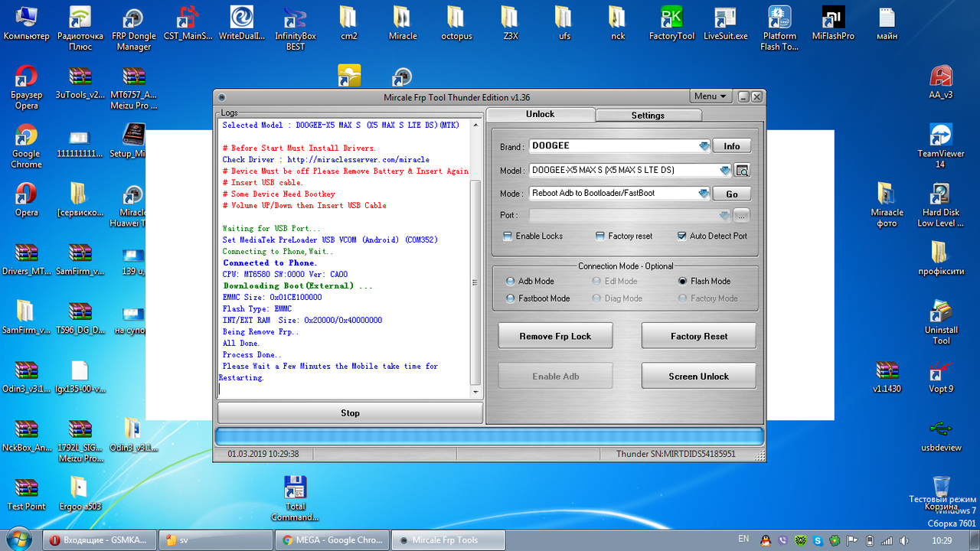The width and height of the screenshot is (980, 551).
Task: Click inside the Logs text area
Action: (x=344, y=258)
